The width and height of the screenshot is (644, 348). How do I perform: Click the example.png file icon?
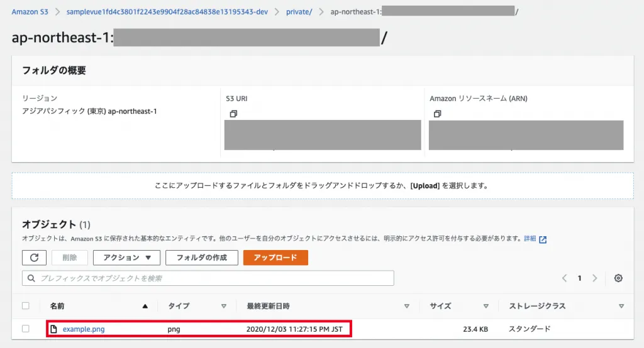(x=54, y=329)
